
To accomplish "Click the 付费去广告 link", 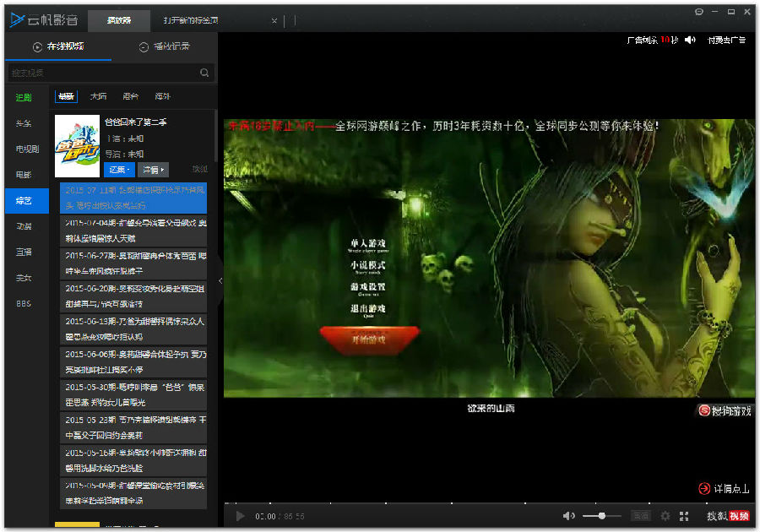I will 726,41.
